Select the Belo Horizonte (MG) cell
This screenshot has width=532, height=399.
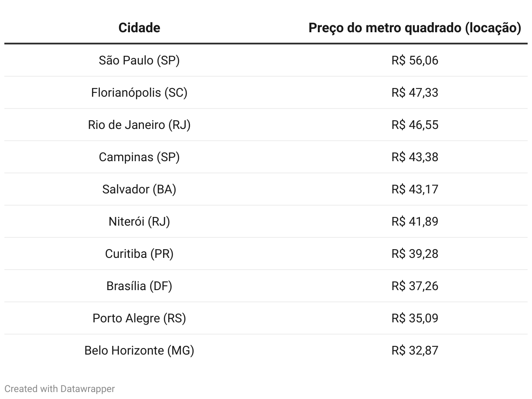click(x=139, y=350)
